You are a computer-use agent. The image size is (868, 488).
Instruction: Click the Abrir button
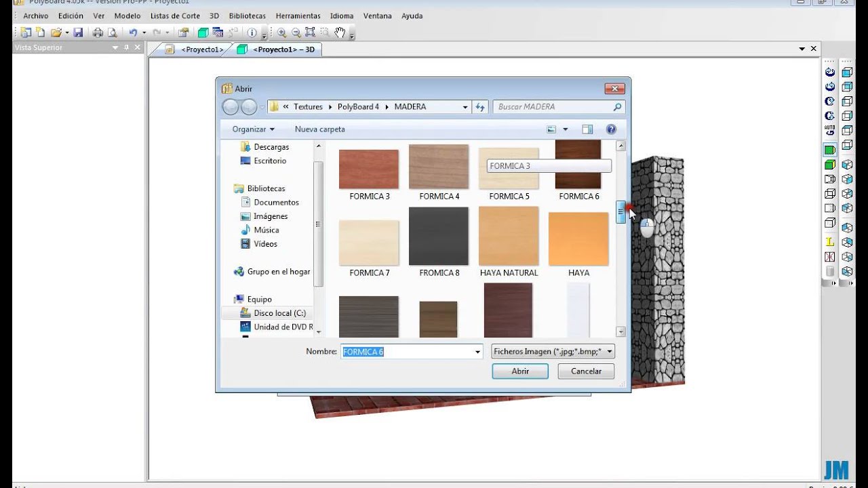coord(520,371)
